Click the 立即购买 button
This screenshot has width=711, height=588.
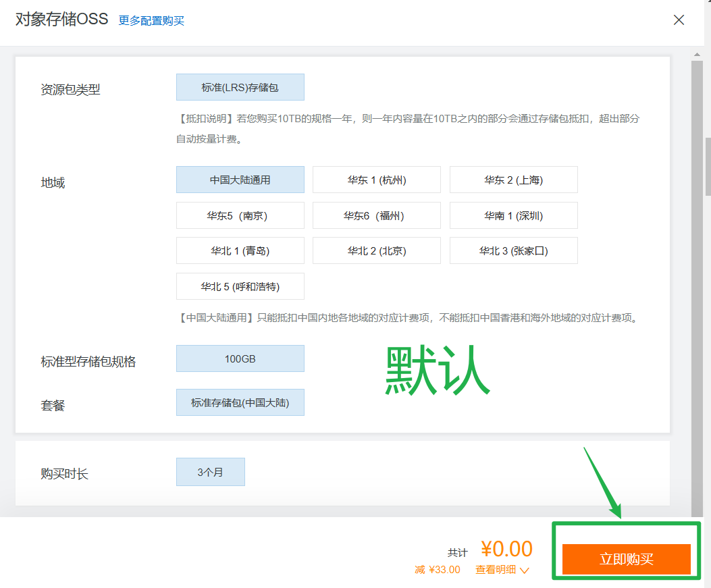[x=626, y=559]
